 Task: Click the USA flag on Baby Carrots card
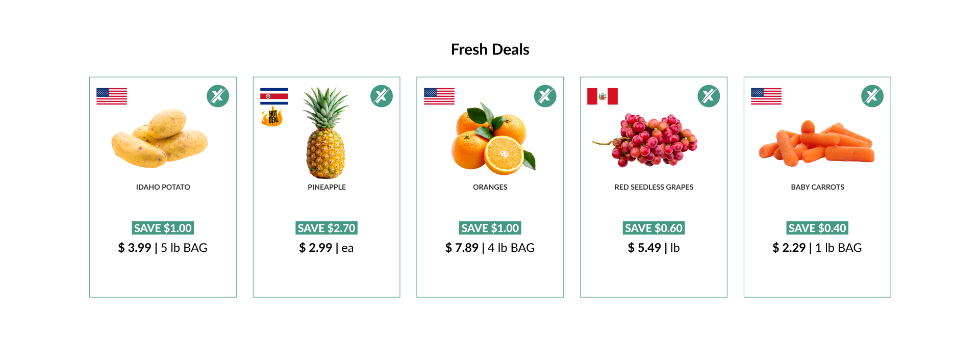tap(766, 96)
